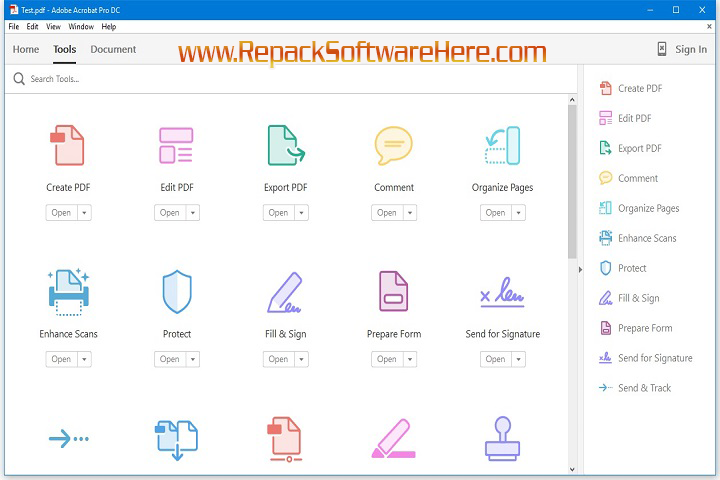Click the scrollbar down arrow
The width and height of the screenshot is (720, 480).
pos(572,469)
